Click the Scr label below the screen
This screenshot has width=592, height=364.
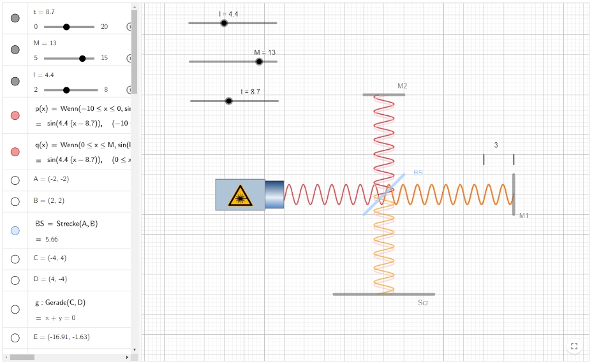click(x=423, y=303)
